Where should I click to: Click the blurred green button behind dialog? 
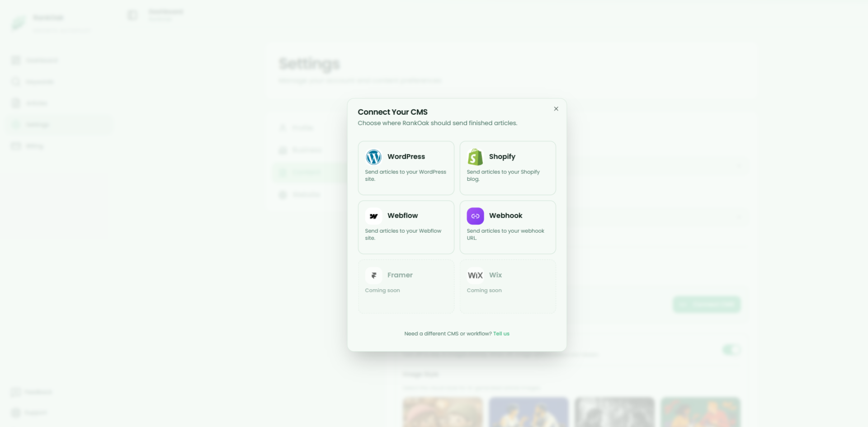707,305
